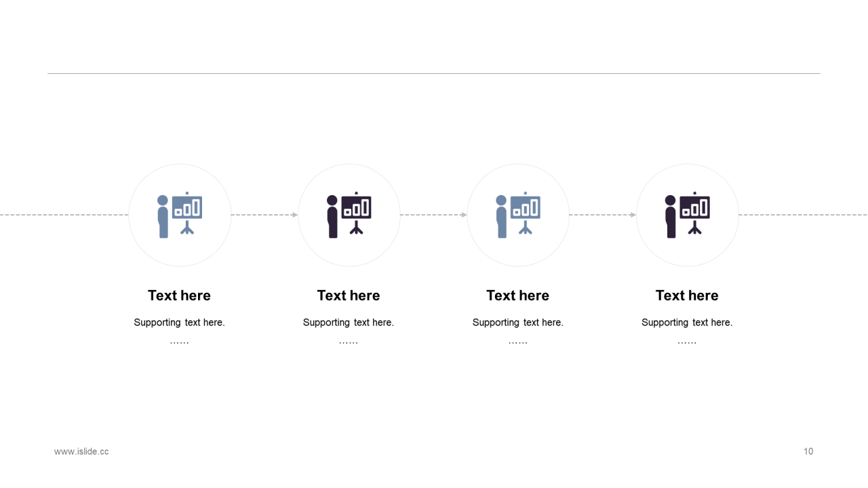Select the first blue presenter icon
868x488 pixels.
click(x=180, y=215)
